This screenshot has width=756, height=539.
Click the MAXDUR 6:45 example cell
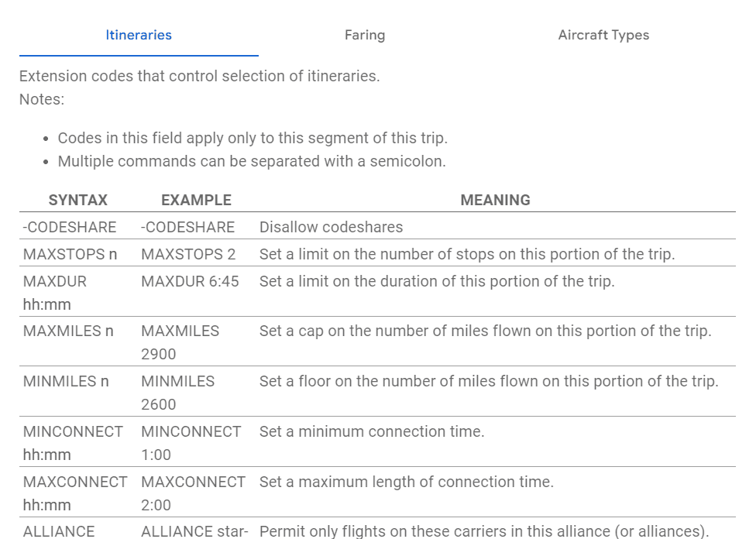point(190,281)
